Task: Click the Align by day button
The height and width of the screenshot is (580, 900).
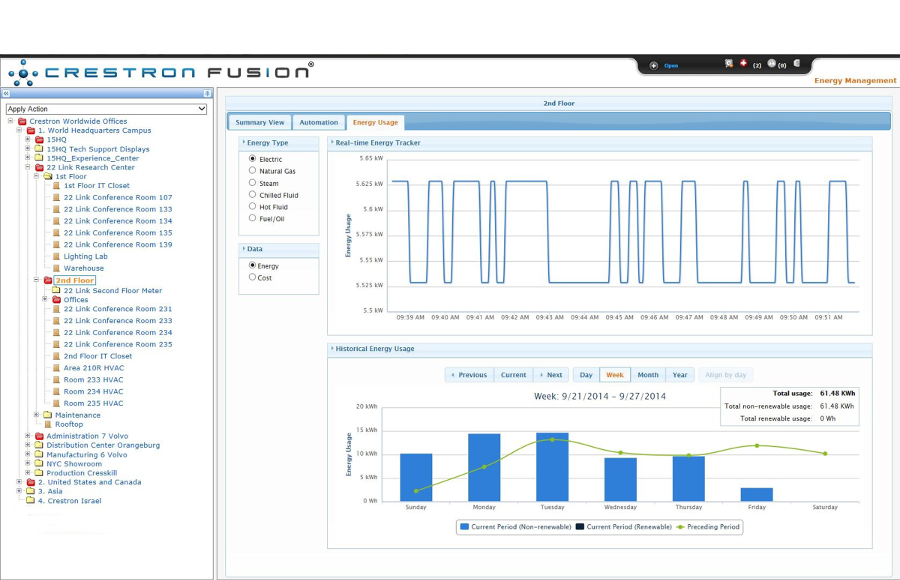Action: click(726, 375)
